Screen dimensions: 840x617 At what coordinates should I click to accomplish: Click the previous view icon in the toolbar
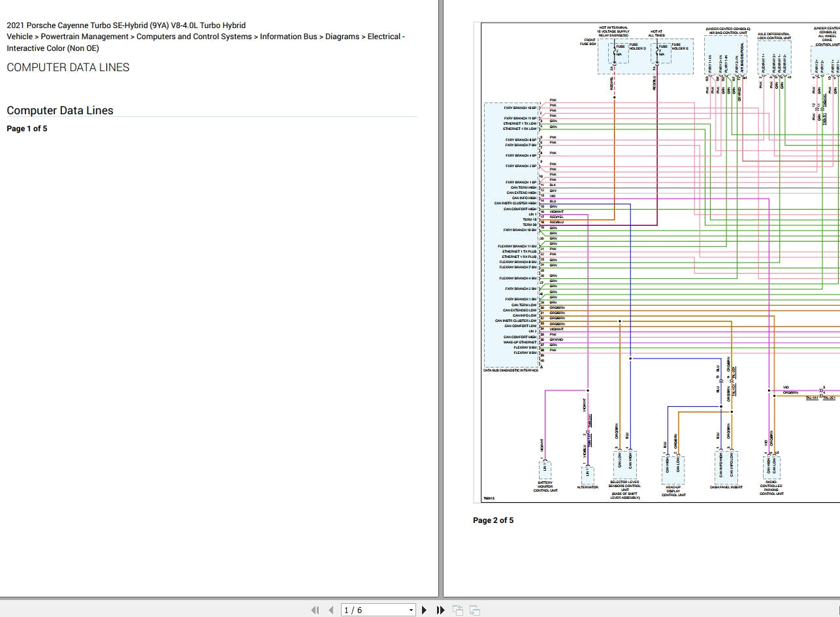pyautogui.click(x=458, y=610)
